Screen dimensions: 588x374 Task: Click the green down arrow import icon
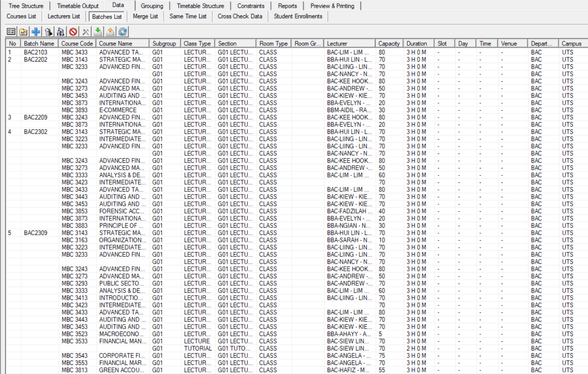[x=98, y=32]
